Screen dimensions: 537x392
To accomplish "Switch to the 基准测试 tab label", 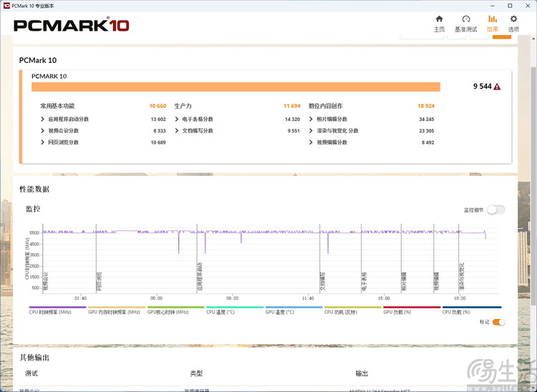I will [466, 29].
